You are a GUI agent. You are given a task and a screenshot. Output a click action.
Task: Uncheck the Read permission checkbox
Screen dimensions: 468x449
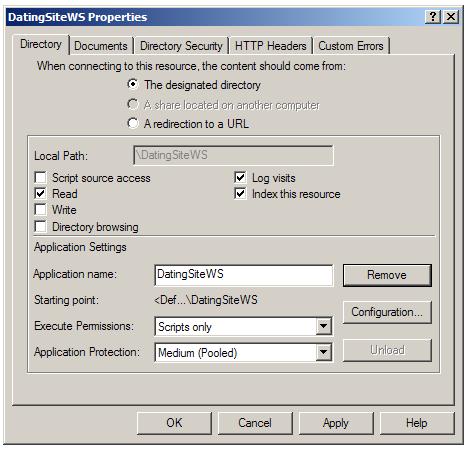(40, 193)
